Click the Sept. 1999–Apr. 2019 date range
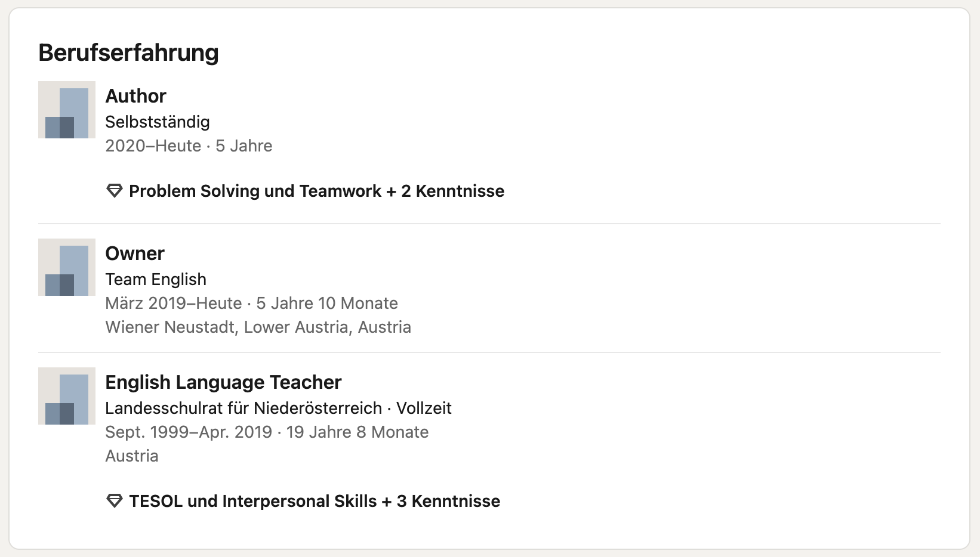 pyautogui.click(x=189, y=432)
